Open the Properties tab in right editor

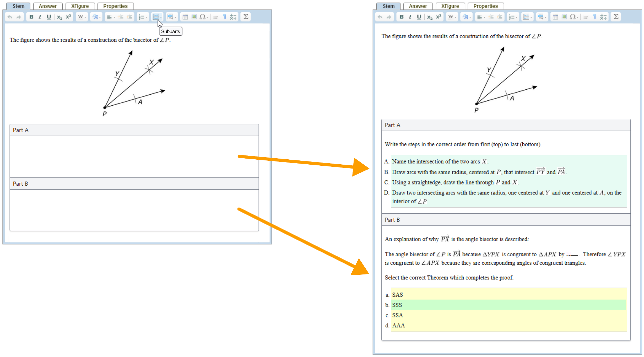click(x=485, y=6)
